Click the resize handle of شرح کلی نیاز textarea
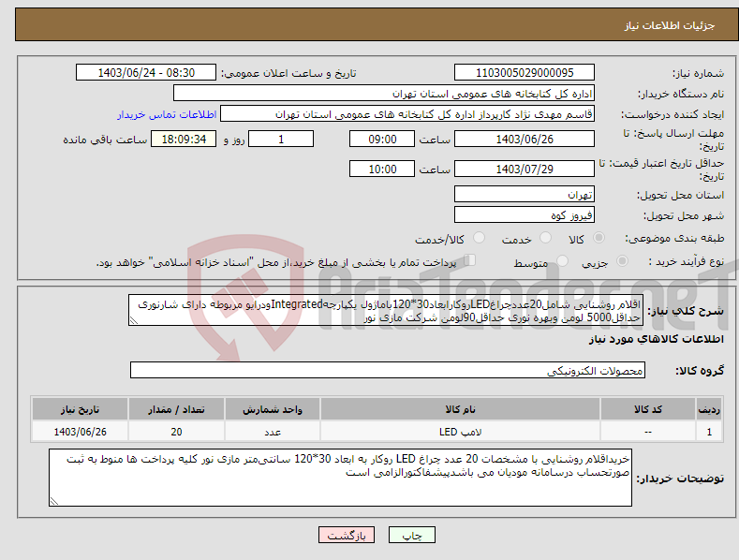Viewport: 739px width, 560px height. tap(134, 320)
